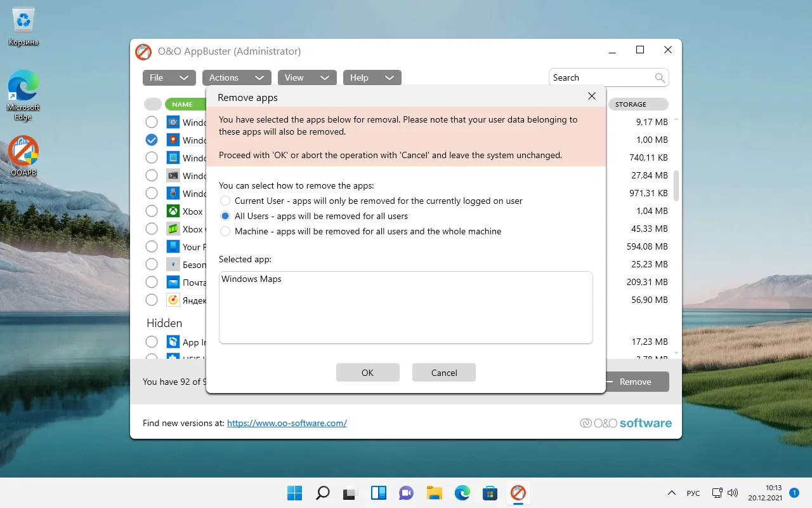Select the Current User removal option
This screenshot has height=508, width=812.
click(225, 201)
